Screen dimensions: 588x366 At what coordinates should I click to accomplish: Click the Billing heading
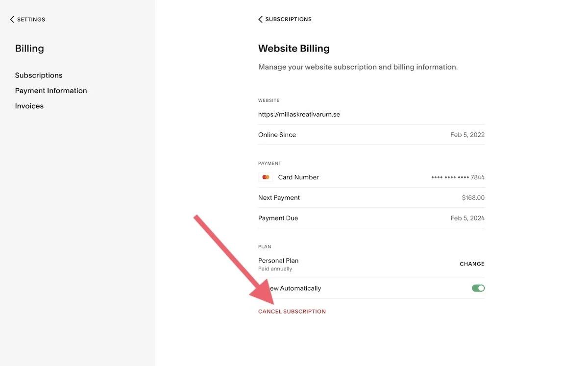[x=29, y=48]
